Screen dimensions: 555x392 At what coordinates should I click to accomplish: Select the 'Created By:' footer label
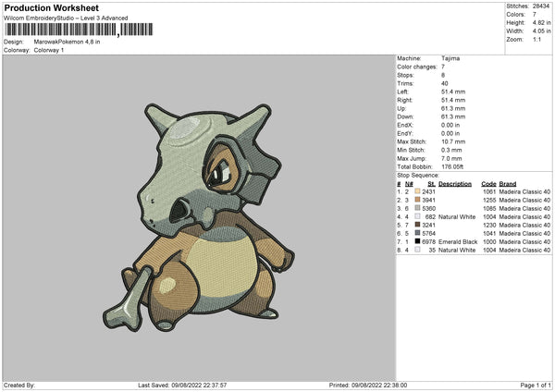pyautogui.click(x=19, y=385)
